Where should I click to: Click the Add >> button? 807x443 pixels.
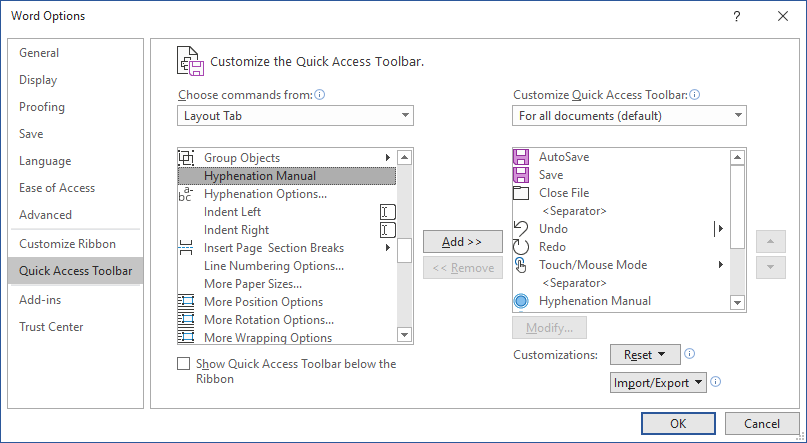[x=463, y=242]
